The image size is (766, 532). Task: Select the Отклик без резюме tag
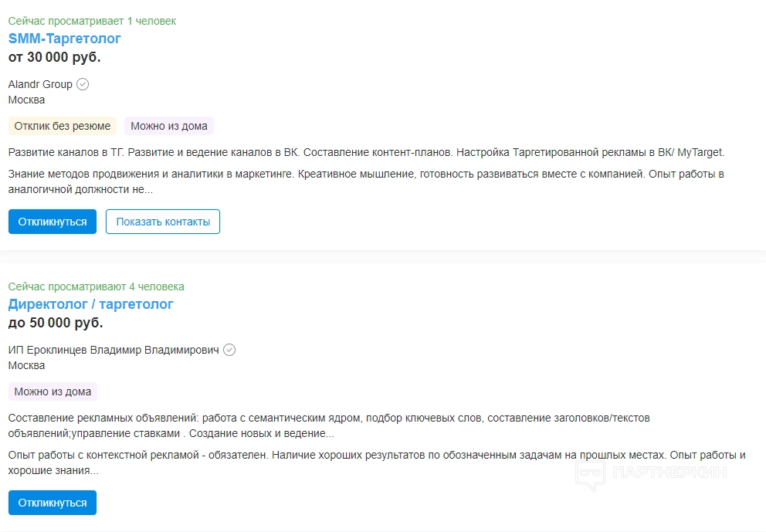tap(63, 126)
